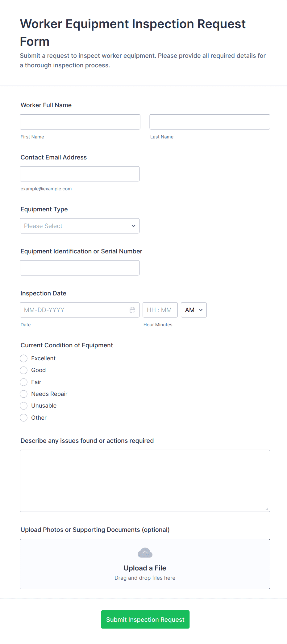Mark equipment as Needs Repair
This screenshot has height=644, width=287.
click(24, 394)
